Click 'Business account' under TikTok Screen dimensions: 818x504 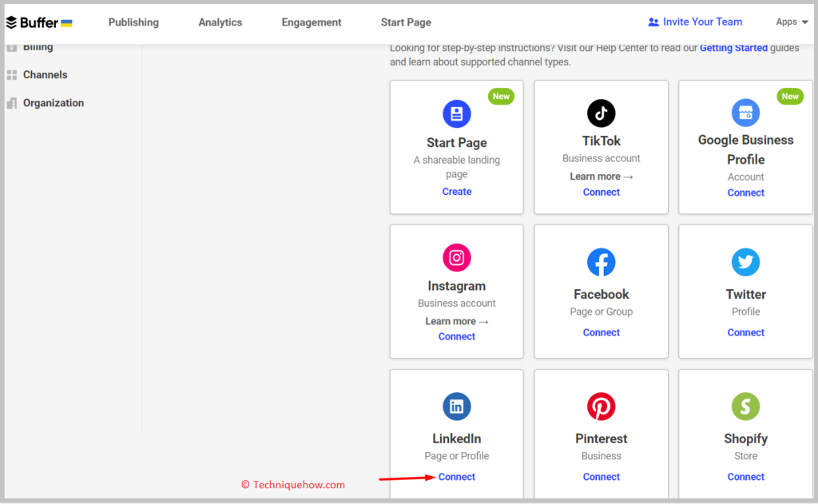601,158
